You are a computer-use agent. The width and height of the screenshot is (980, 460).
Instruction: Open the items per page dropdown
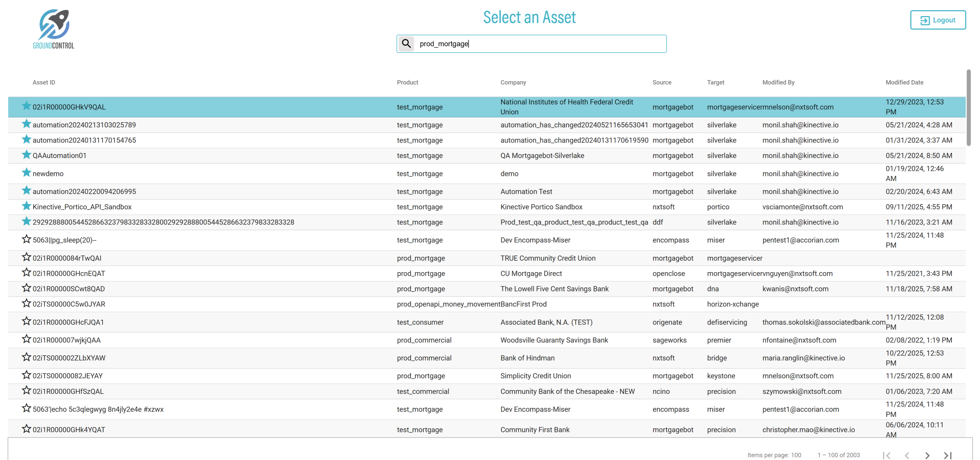796,455
